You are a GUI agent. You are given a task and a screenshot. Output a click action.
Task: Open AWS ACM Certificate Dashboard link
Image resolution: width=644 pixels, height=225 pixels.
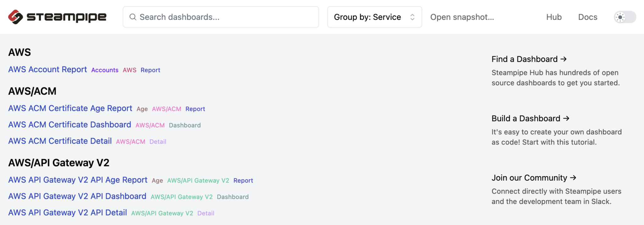pos(69,125)
